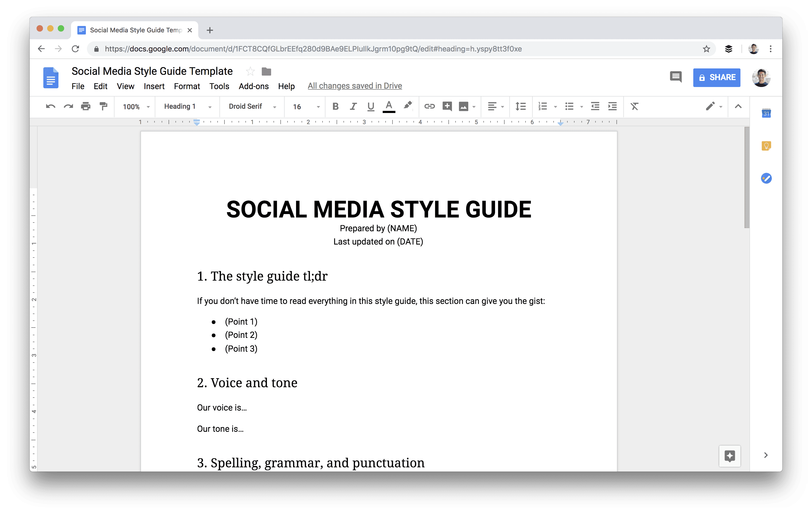This screenshot has width=812, height=514.
Task: Click the All changes saved in Drive link
Action: [x=354, y=86]
